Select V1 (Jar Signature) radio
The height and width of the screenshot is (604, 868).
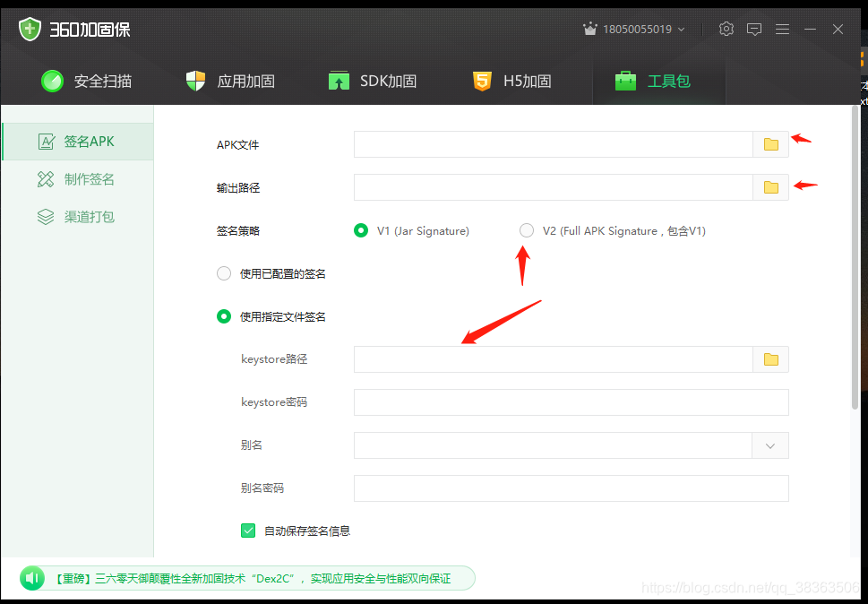361,230
